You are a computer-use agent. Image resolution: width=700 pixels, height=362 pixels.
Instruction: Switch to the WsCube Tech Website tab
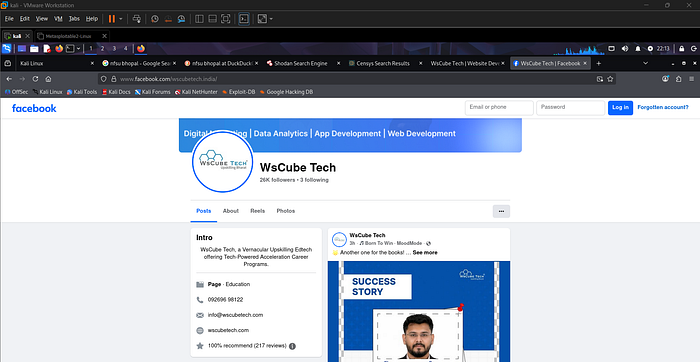[467, 63]
